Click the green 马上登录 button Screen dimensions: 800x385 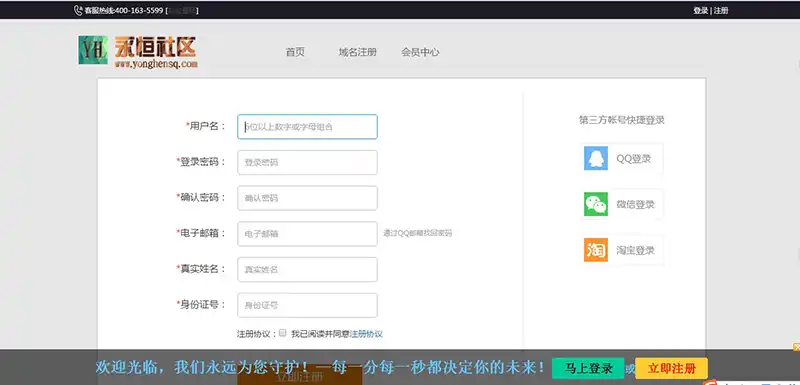point(588,368)
